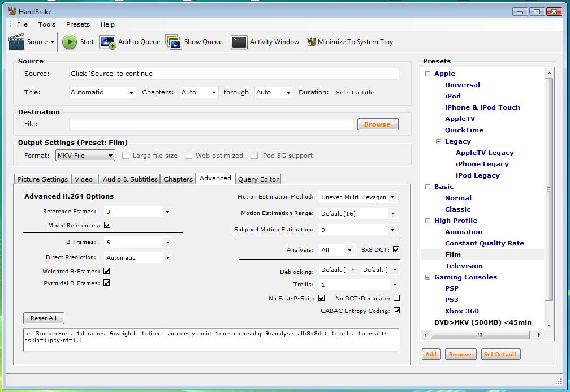Open the B-Frames dropdown
Screen dimensions: 570x392
pos(138,242)
